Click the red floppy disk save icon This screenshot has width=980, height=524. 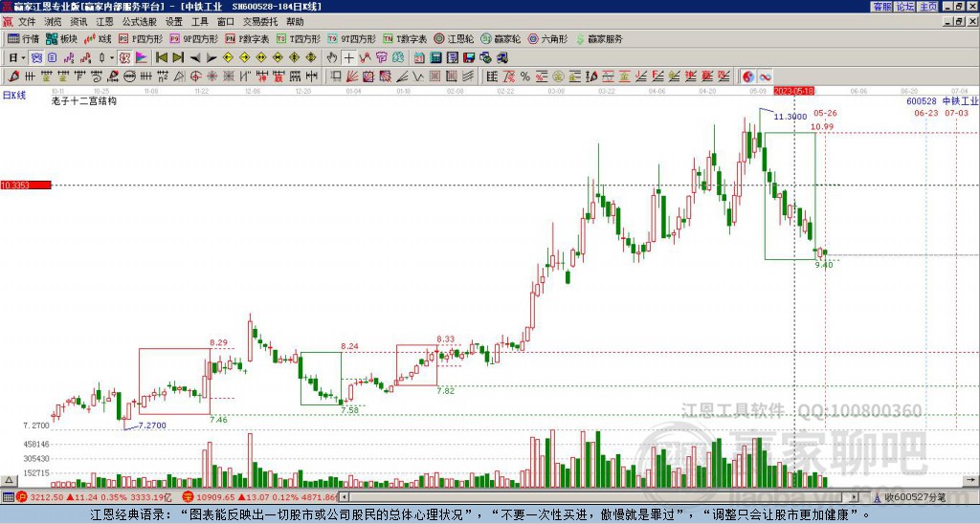point(469,58)
